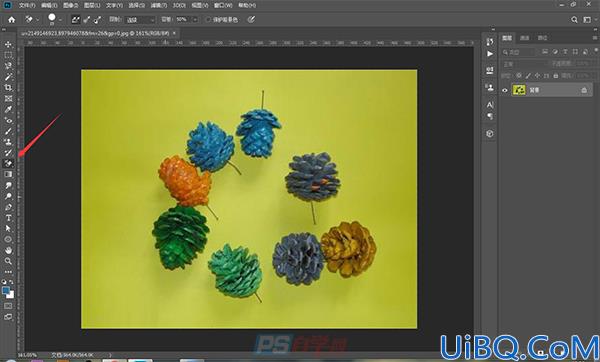Switch to the 路径 tab
This screenshot has height=362, width=600.
[x=542, y=38]
